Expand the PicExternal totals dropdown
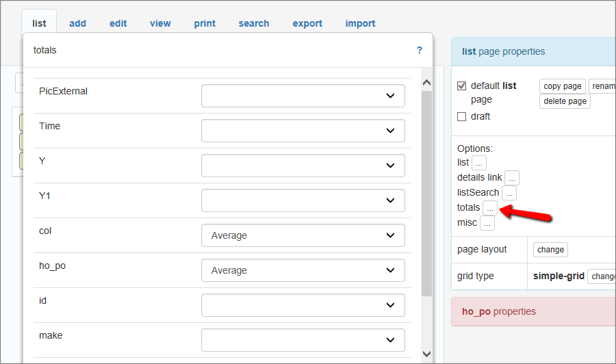This screenshot has height=364, width=616. (303, 96)
